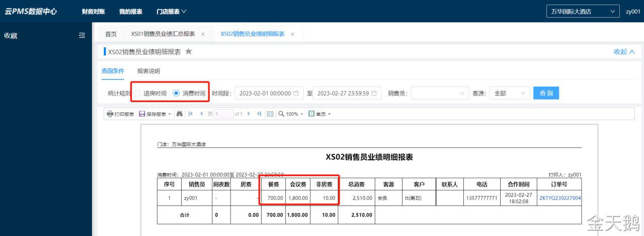The height and width of the screenshot is (236, 644).
Task: Click the 总消费 column header
Action: coord(356,184)
